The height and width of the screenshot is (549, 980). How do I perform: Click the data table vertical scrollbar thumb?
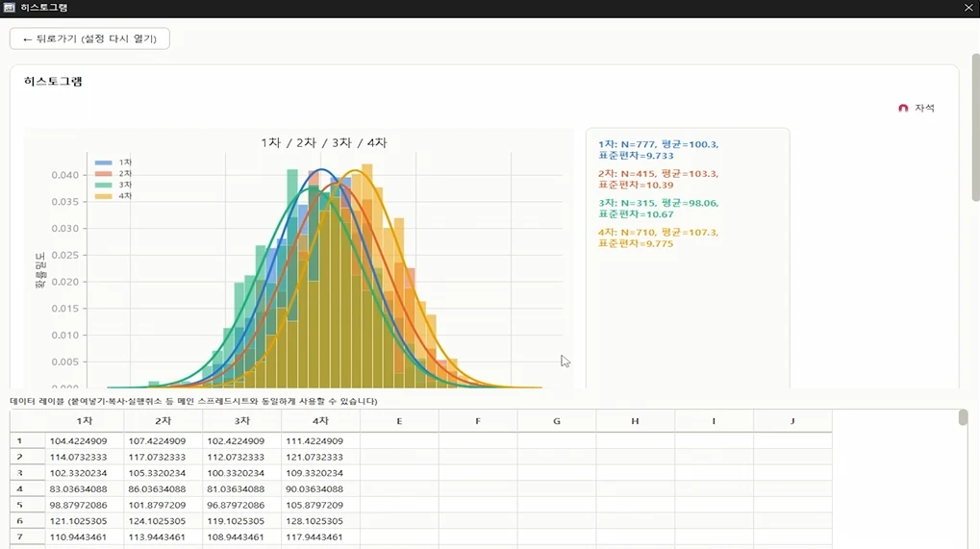[963, 417]
